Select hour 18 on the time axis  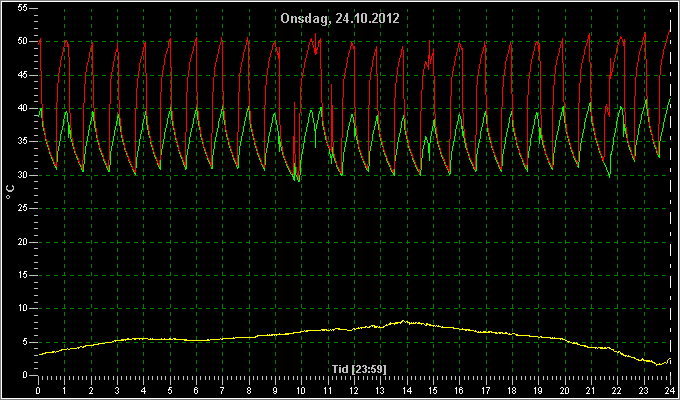point(512,390)
